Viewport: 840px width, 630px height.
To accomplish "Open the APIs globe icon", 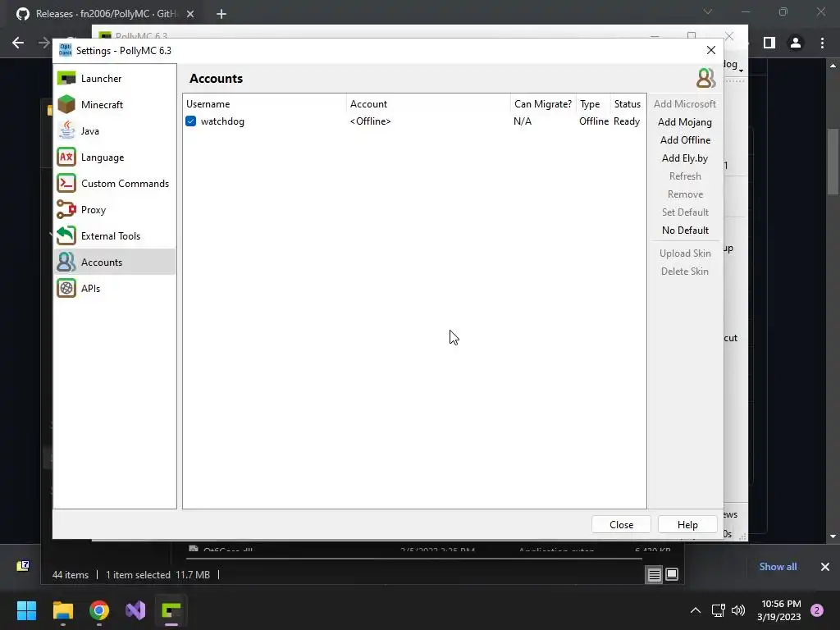I will 66,288.
